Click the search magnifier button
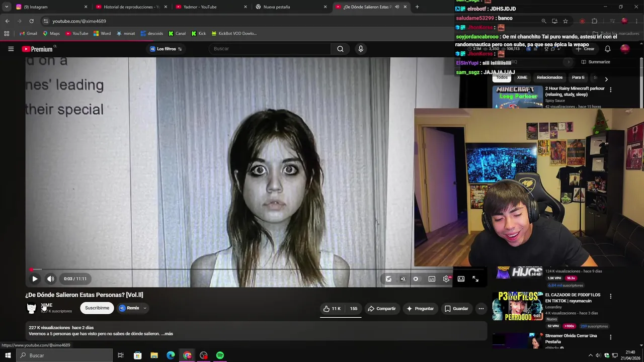 (x=340, y=49)
